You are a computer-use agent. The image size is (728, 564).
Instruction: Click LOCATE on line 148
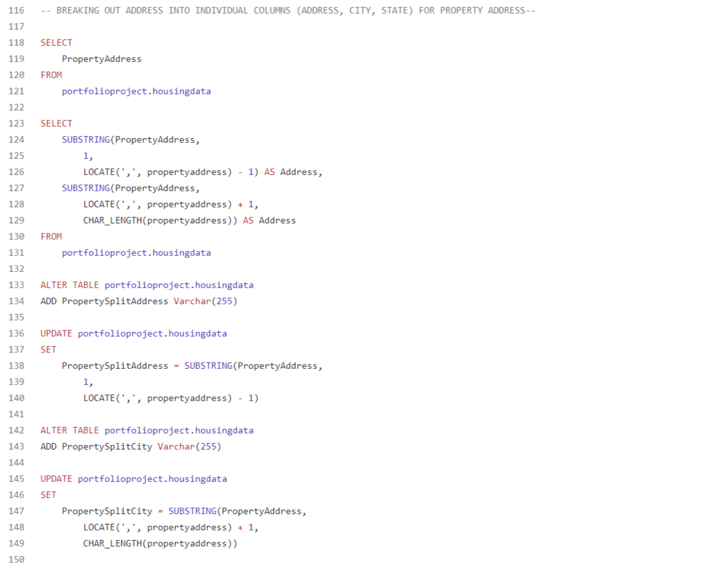click(99, 527)
